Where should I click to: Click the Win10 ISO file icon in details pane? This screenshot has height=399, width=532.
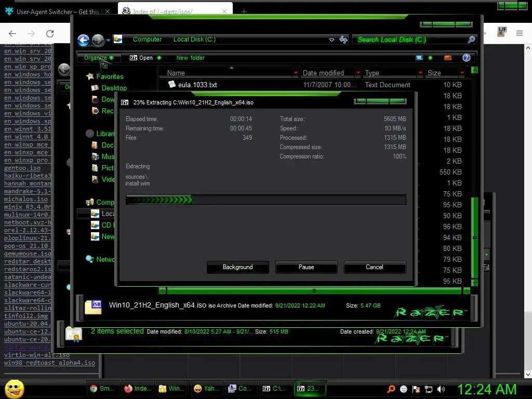[x=93, y=307]
